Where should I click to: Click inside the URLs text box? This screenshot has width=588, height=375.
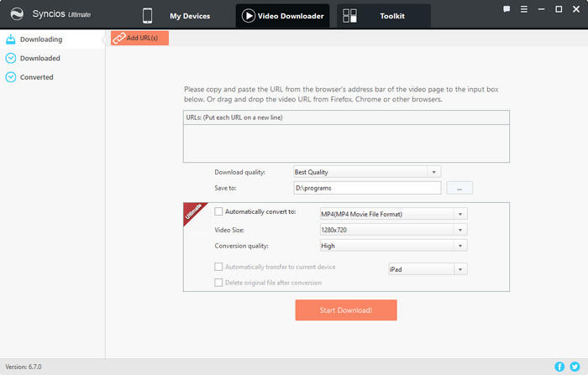[346, 142]
